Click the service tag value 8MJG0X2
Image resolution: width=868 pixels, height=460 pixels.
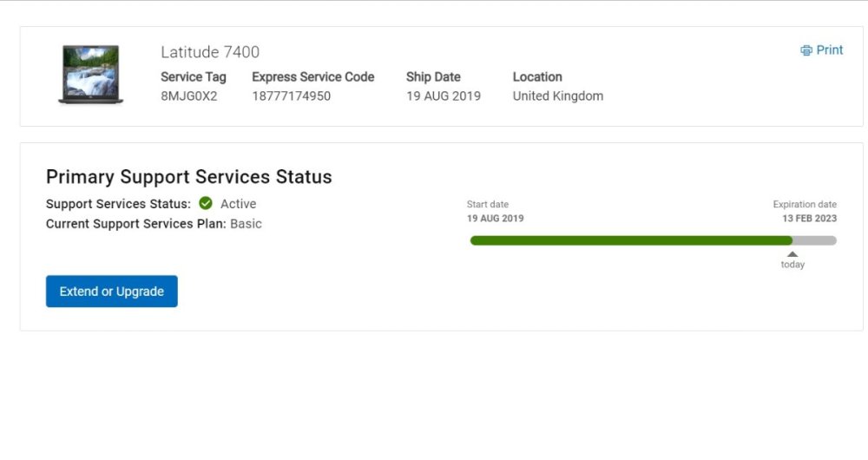[x=188, y=96]
